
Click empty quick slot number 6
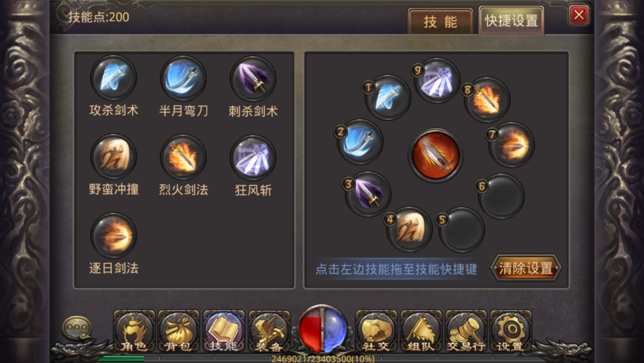[x=502, y=196]
